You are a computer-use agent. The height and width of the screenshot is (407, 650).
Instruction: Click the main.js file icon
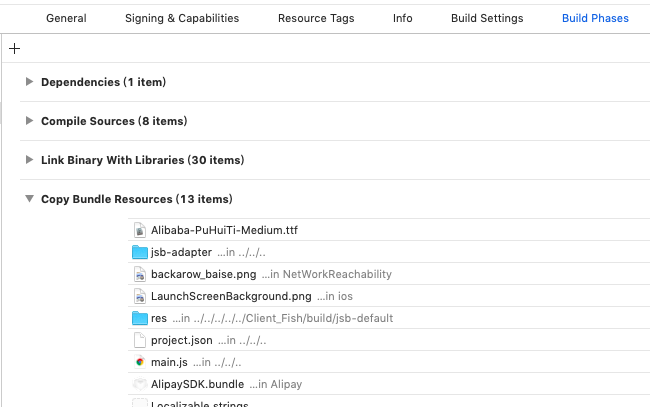[x=140, y=362]
